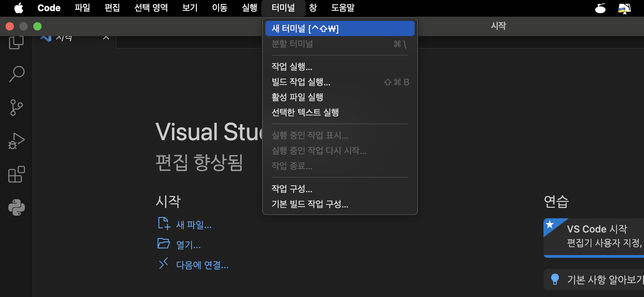This screenshot has width=644, height=297.
Task: Open the 편집 menu
Action: coord(112,8)
